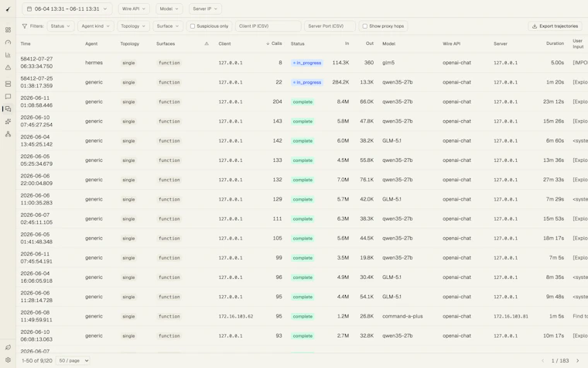Sort by the Duration column header
588x368 pixels.
[555, 43]
